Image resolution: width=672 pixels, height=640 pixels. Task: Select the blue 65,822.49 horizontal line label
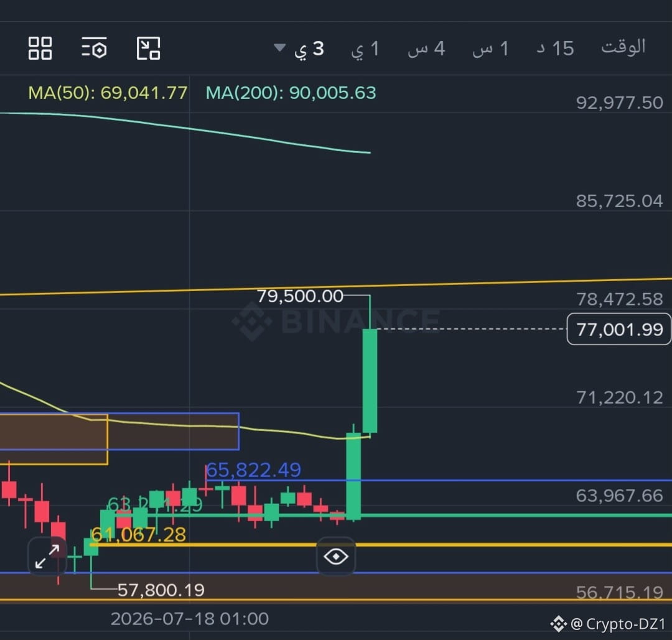[254, 470]
